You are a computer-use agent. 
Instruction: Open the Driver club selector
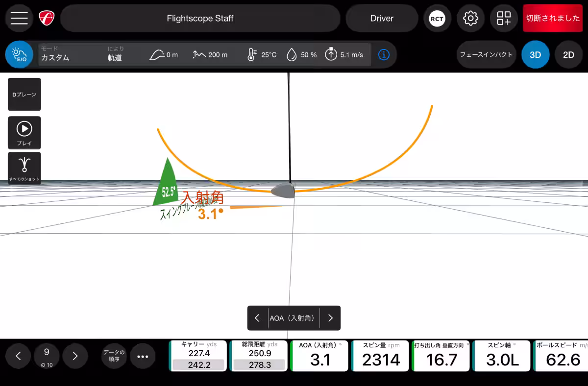tap(382, 19)
